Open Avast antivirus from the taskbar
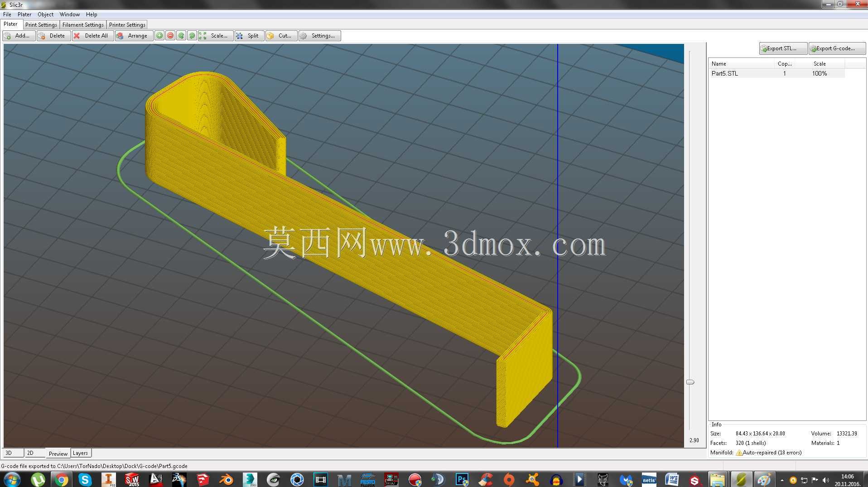 [532, 480]
